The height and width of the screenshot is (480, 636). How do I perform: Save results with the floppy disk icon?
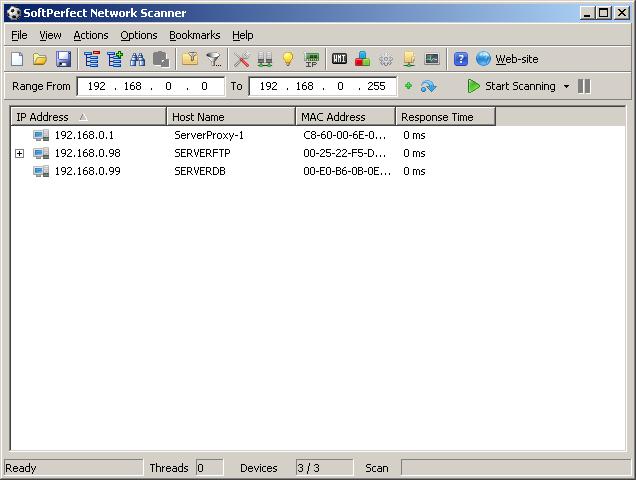pos(63,59)
